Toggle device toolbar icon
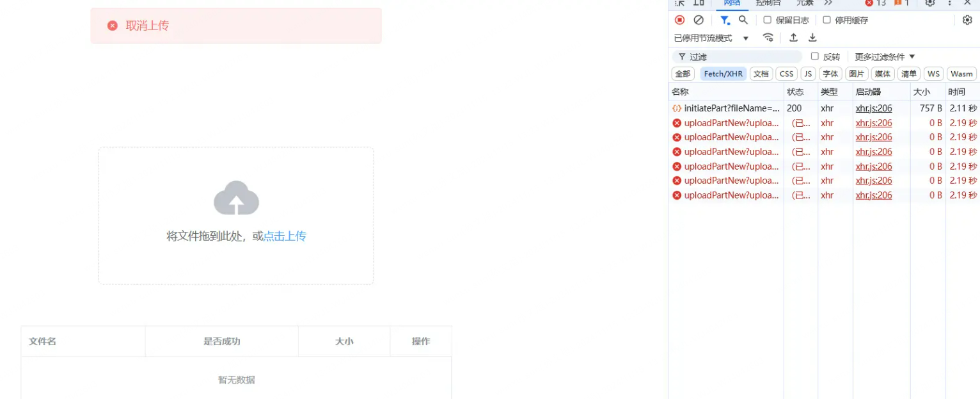This screenshot has height=399, width=980. pos(699,3)
